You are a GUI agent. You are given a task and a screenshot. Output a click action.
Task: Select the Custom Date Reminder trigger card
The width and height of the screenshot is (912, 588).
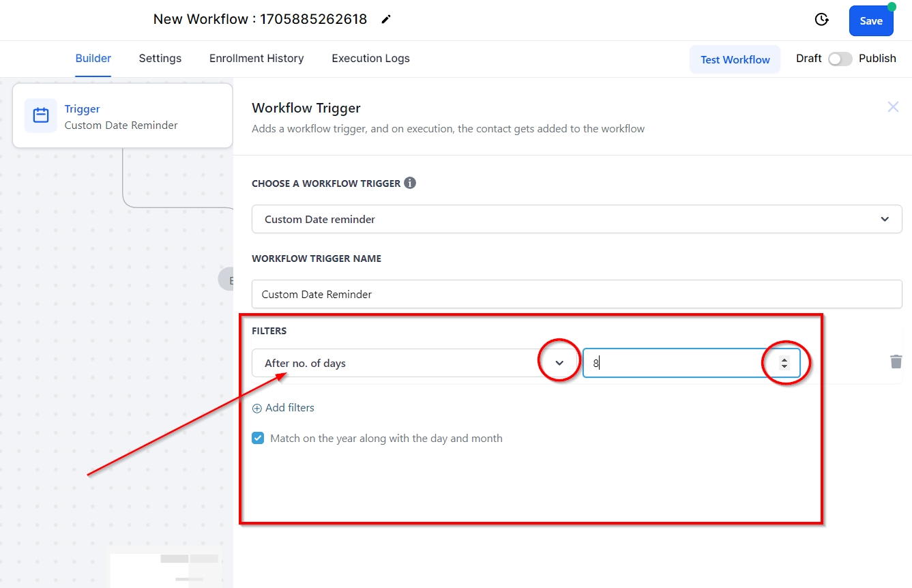[x=122, y=116]
